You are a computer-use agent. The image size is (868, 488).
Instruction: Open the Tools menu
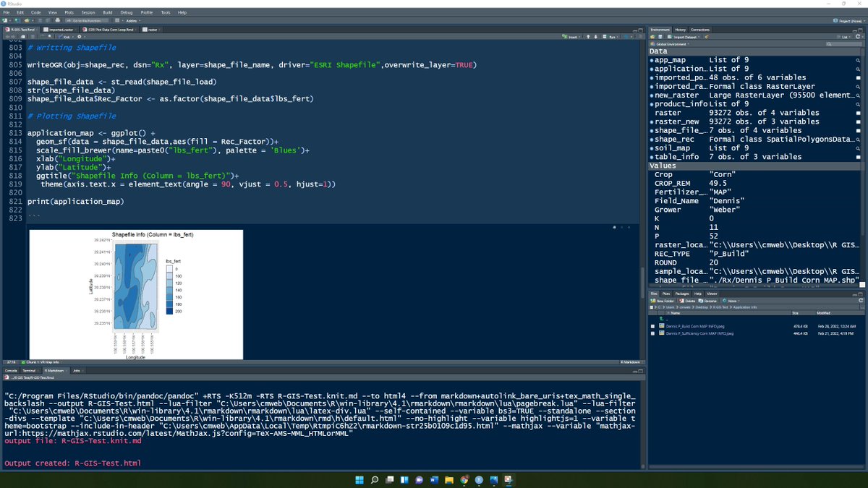[166, 12]
